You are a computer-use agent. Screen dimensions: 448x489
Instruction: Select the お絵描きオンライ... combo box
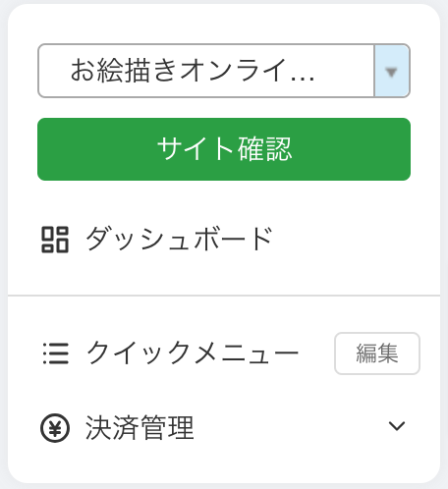coord(224,71)
